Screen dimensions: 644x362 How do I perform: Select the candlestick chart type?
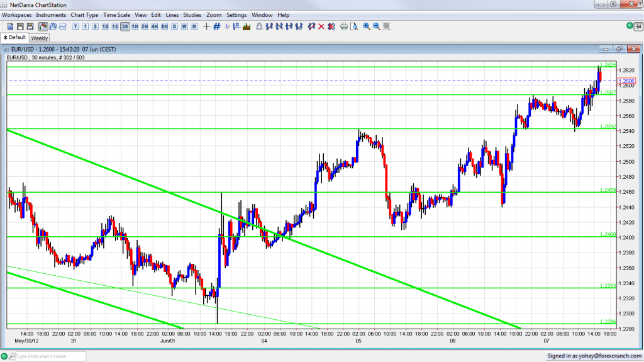tap(43, 26)
